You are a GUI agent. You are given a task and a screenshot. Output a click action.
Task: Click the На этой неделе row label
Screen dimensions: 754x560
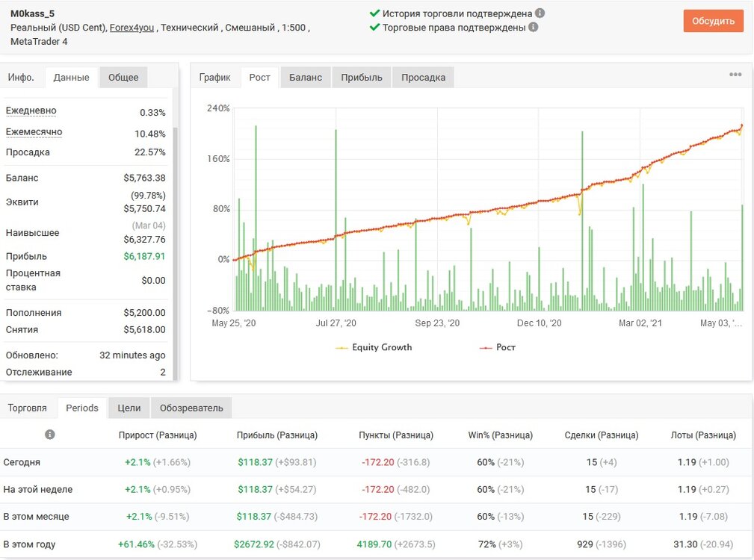tap(38, 489)
